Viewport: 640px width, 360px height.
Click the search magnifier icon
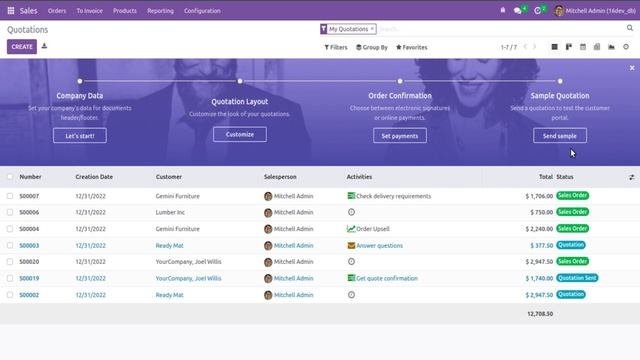(x=630, y=28)
